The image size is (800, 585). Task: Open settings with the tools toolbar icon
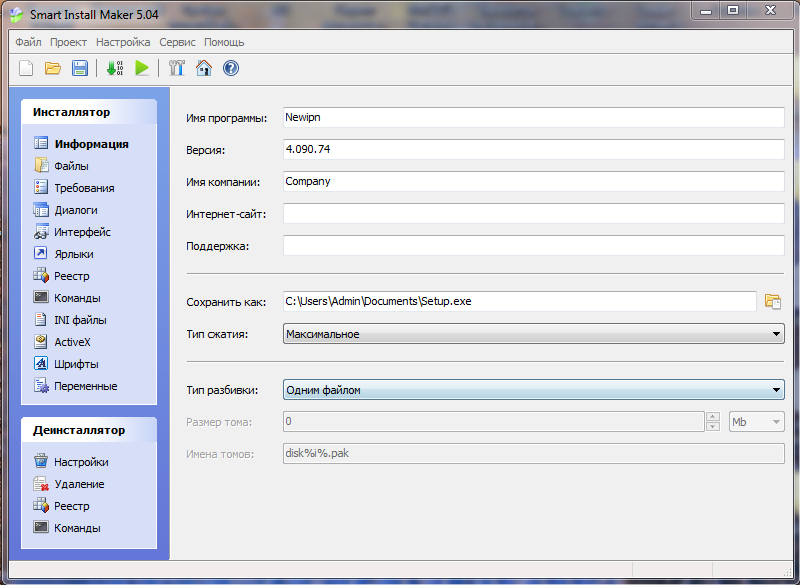pos(177,68)
